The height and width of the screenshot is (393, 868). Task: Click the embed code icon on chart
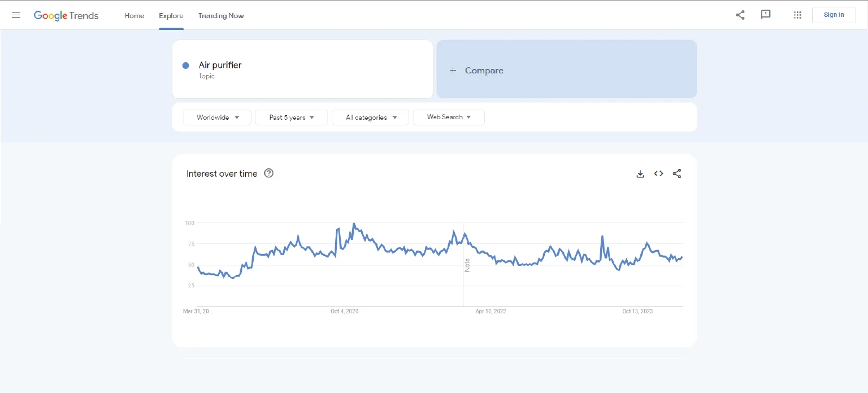pos(658,174)
